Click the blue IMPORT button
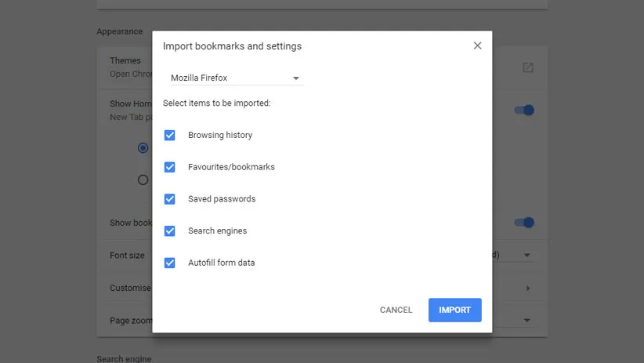The image size is (644, 363). (x=454, y=310)
